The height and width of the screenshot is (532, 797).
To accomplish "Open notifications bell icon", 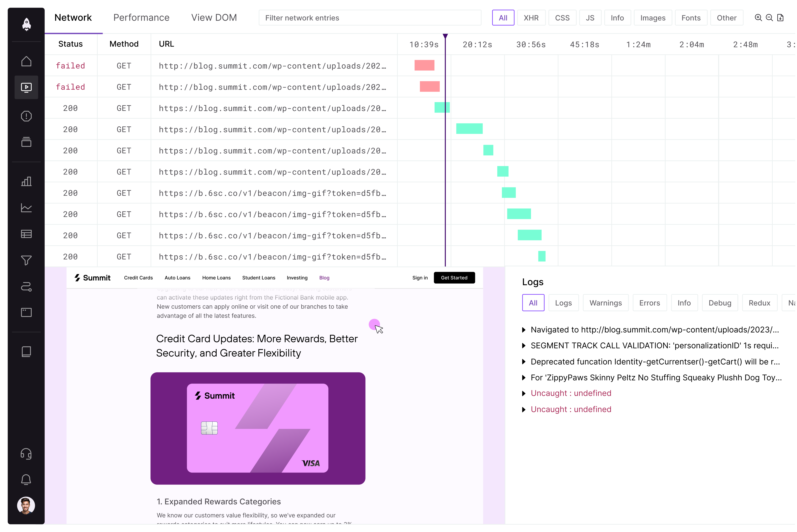I will [26, 479].
